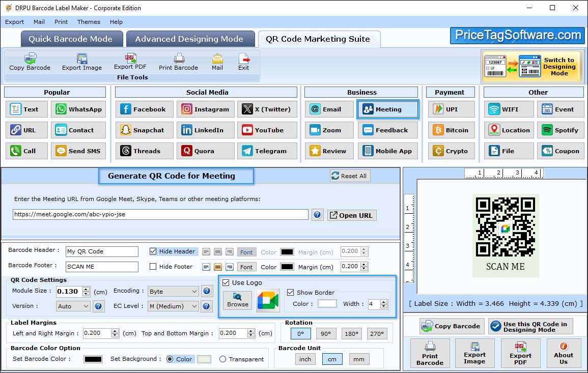Click the Copy Barcode toolbar icon in File Tools
The width and height of the screenshot is (588, 373).
coord(30,62)
